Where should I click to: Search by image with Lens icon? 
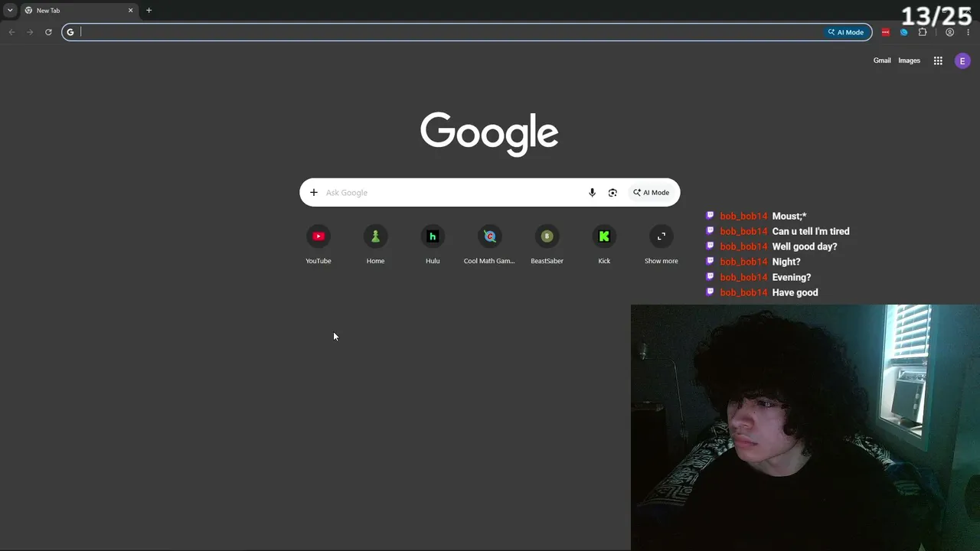[x=612, y=193]
